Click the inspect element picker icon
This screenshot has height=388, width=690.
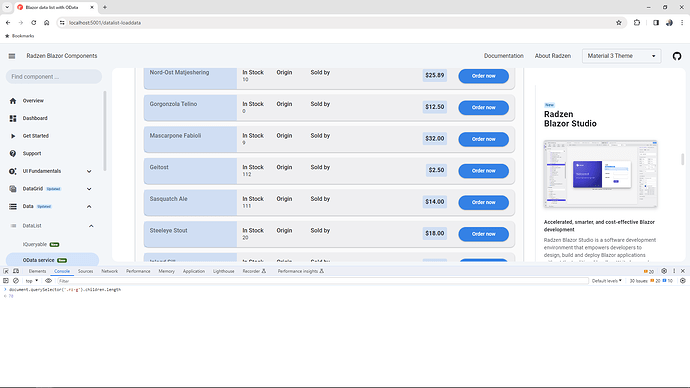coord(6,271)
